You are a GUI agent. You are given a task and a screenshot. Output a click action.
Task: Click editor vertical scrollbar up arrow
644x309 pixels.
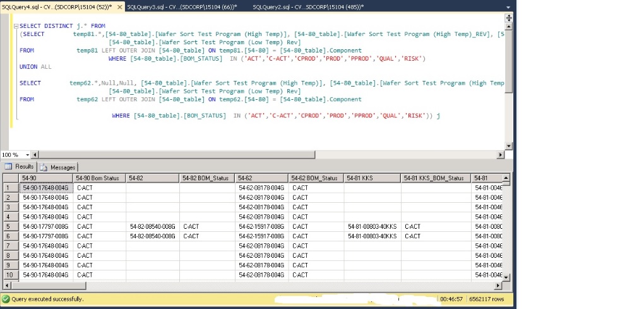click(x=509, y=27)
